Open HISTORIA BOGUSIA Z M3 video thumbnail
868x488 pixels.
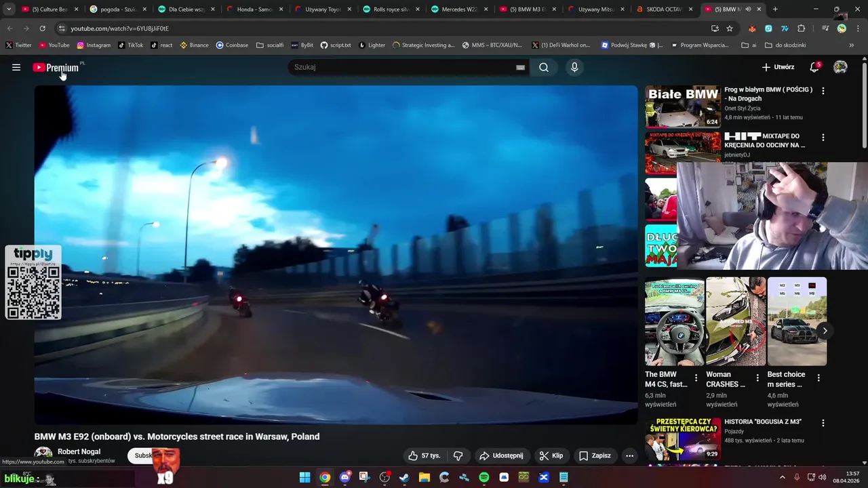click(x=683, y=439)
